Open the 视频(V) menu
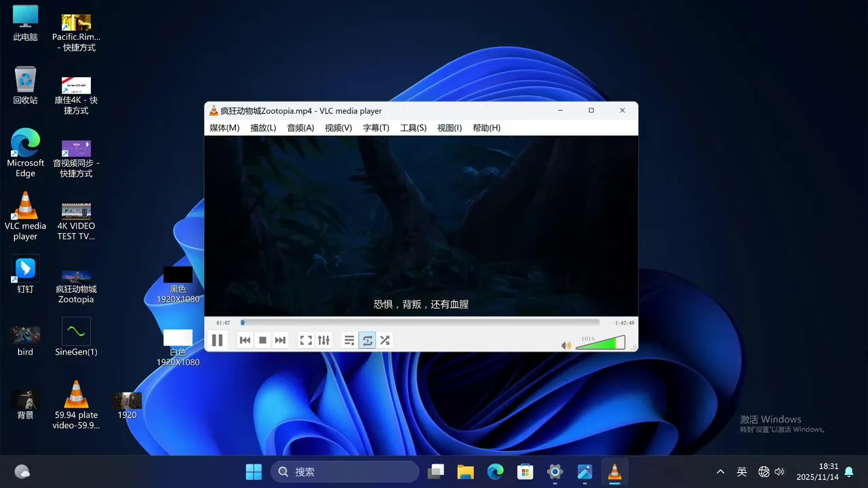Viewport: 868px width, 488px height. coord(338,128)
